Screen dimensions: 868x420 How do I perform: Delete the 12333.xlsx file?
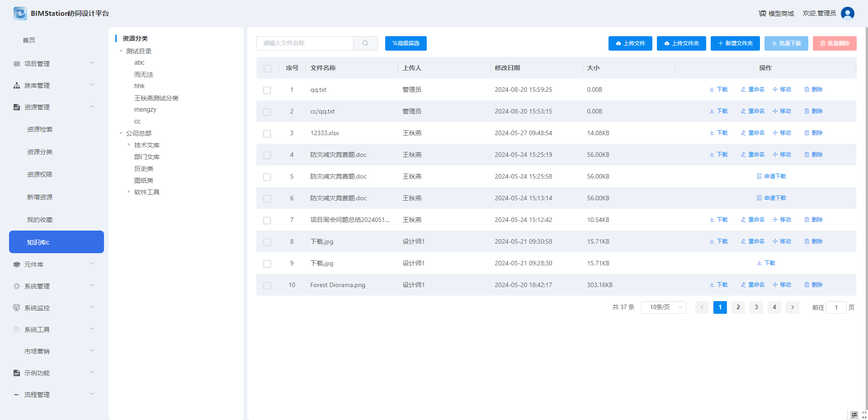tap(813, 133)
